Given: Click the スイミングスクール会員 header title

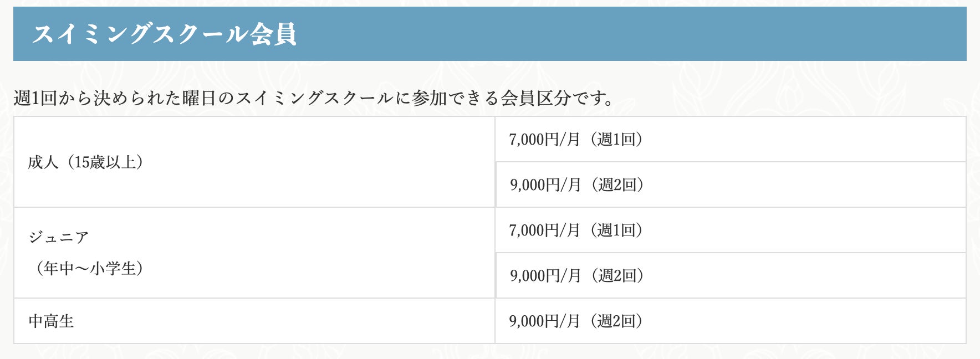Looking at the screenshot, I should [x=164, y=34].
